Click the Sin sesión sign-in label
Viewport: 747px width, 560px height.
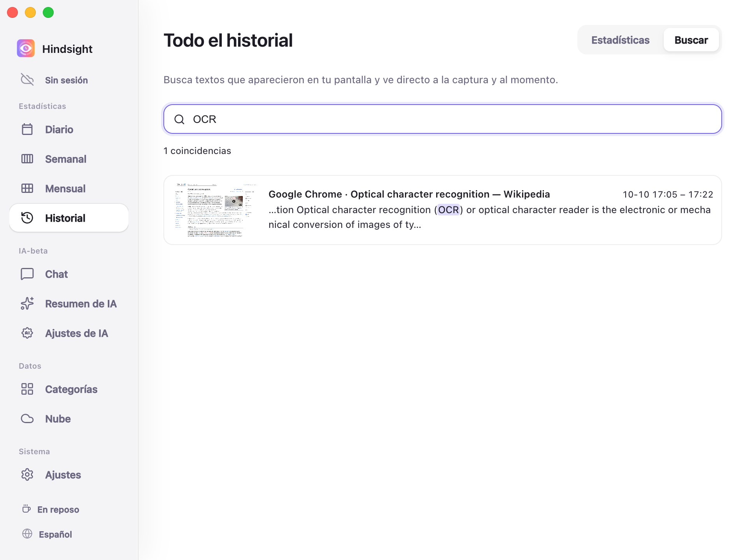(x=67, y=80)
